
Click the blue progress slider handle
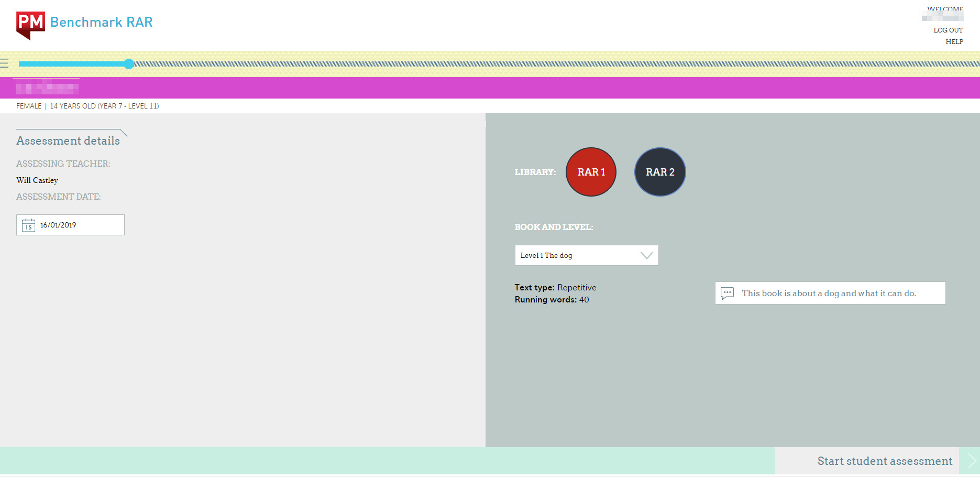[129, 64]
